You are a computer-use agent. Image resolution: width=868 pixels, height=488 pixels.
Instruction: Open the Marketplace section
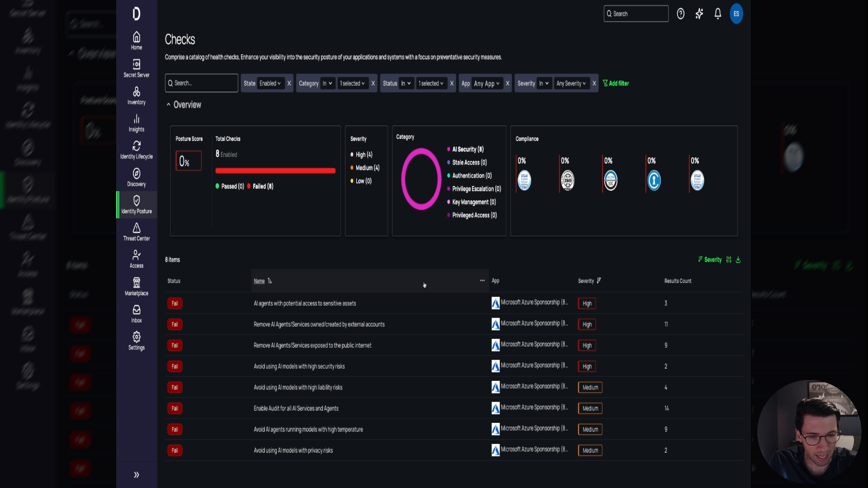click(x=136, y=286)
